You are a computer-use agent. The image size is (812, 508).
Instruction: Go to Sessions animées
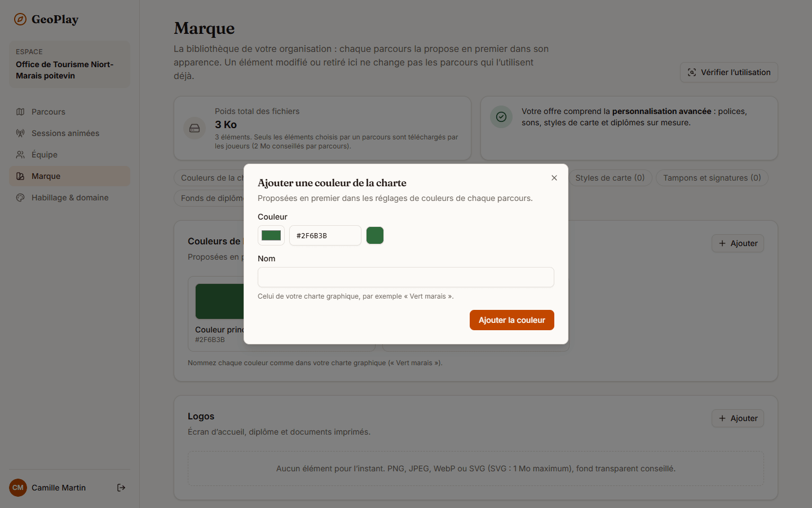[x=69, y=133]
